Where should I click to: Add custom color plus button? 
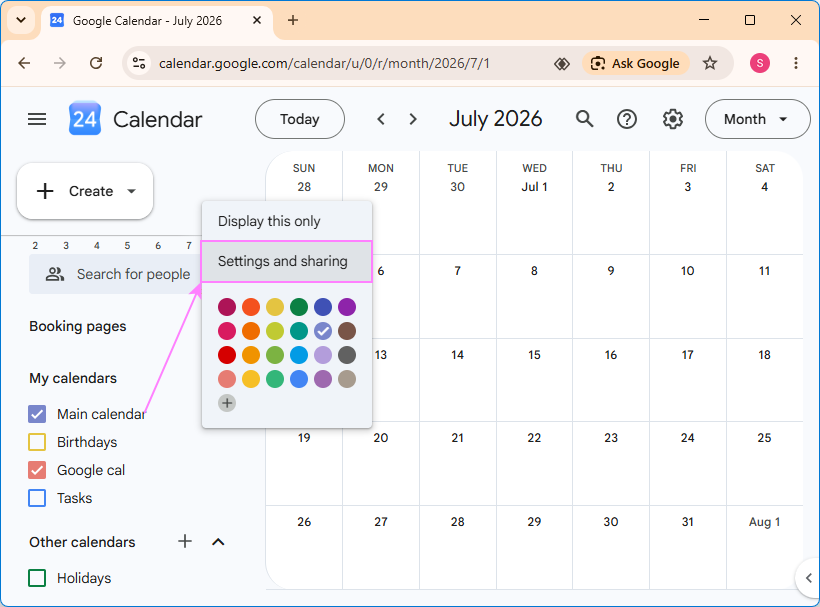227,403
